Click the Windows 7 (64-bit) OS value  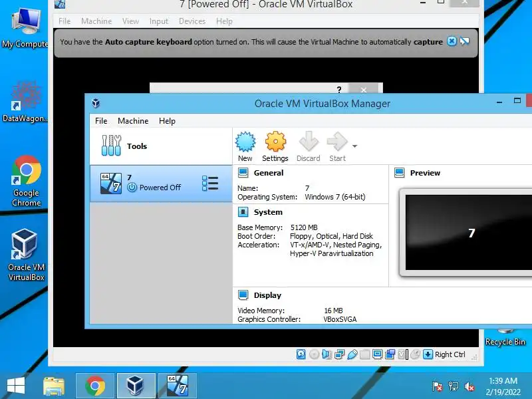tap(335, 197)
